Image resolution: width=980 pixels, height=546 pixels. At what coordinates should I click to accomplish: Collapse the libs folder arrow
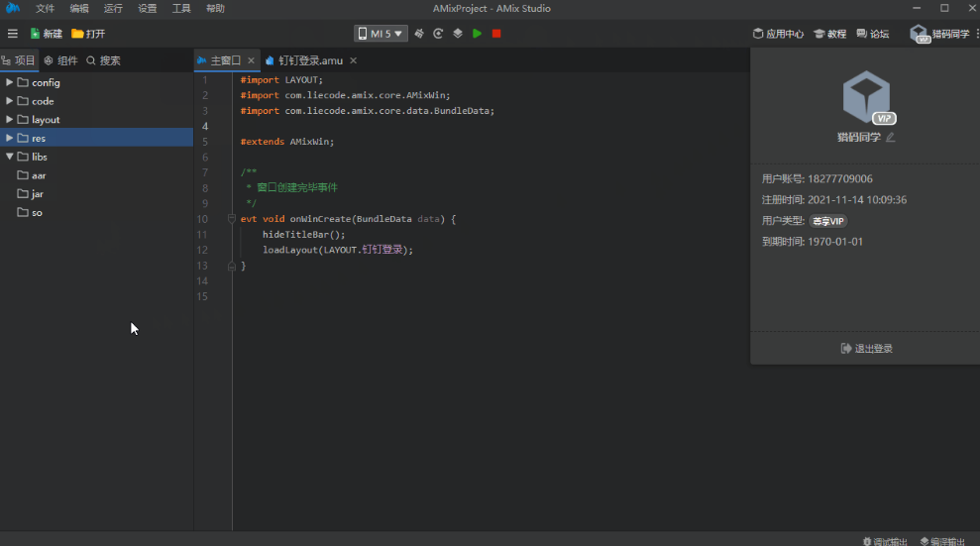click(9, 157)
